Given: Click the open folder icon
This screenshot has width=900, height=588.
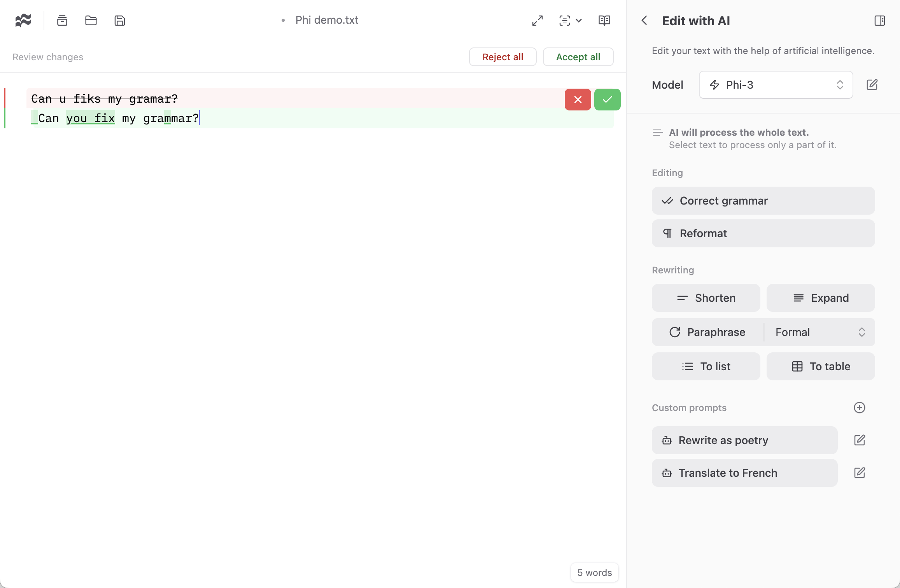Looking at the screenshot, I should (x=91, y=20).
